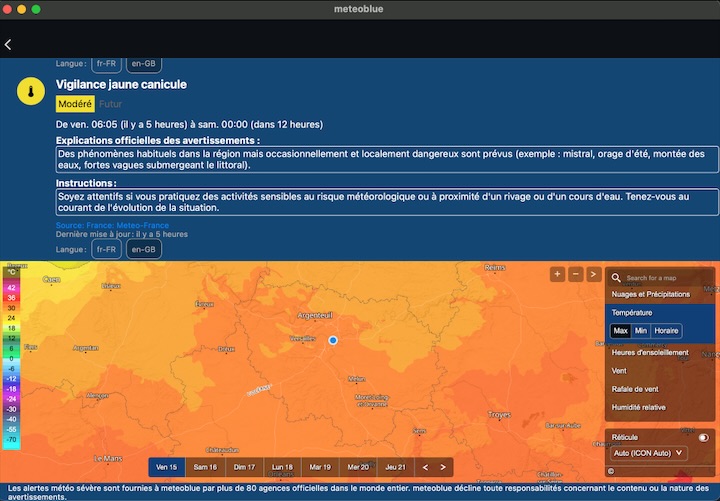Toggle the Réticule switch
Image resolution: width=720 pixels, height=501 pixels.
click(703, 437)
